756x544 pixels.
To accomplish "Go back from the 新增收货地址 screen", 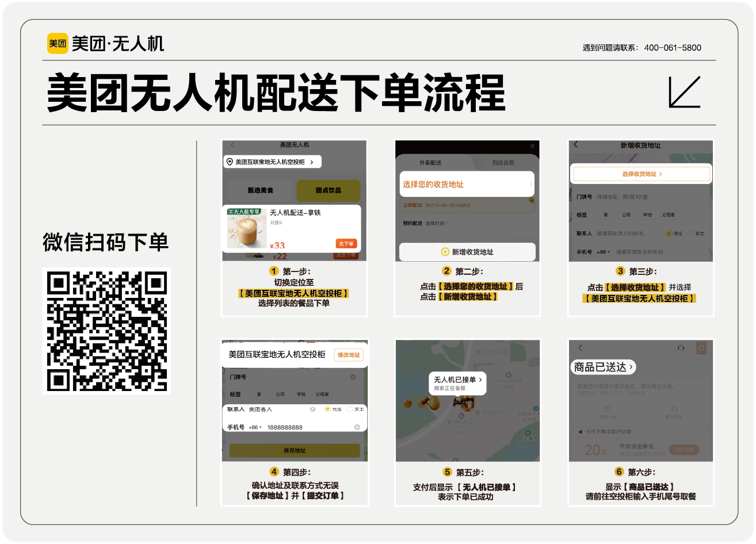I will tap(575, 145).
